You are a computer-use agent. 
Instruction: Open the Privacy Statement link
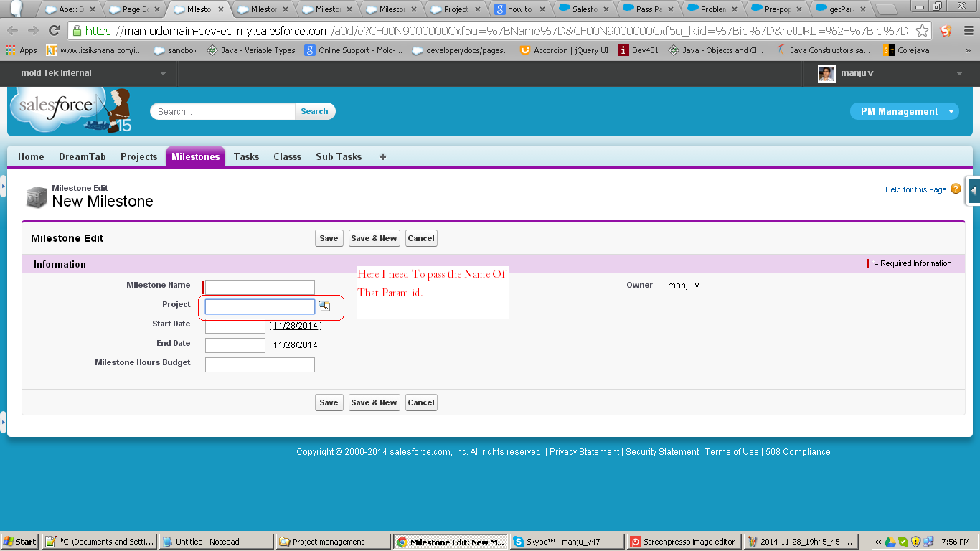point(584,452)
